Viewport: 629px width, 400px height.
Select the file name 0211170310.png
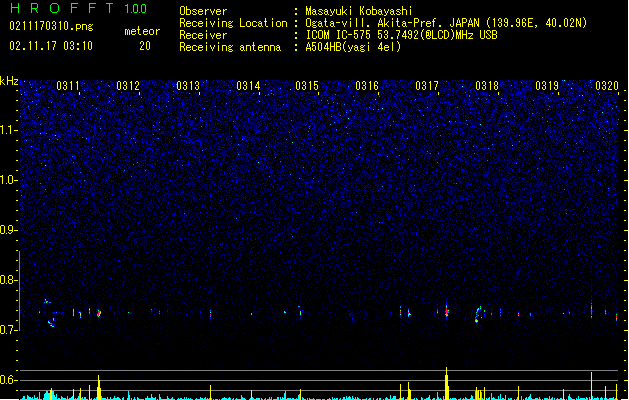pyautogui.click(x=51, y=26)
